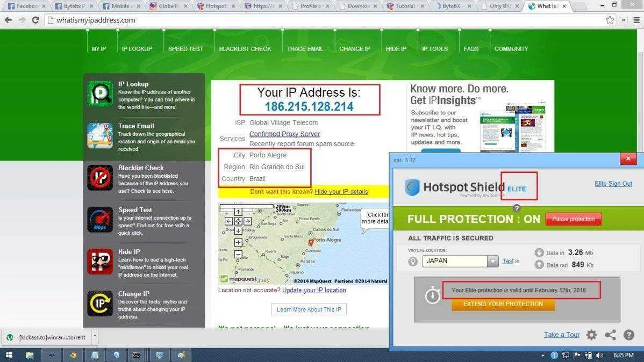Image resolution: width=644 pixels, height=362 pixels.
Task: Click Hide your IP details link
Action: (x=341, y=192)
